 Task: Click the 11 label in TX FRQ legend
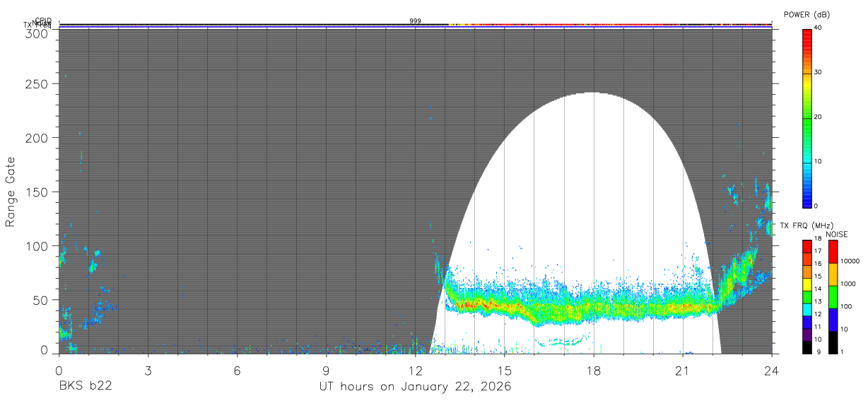pos(819,327)
